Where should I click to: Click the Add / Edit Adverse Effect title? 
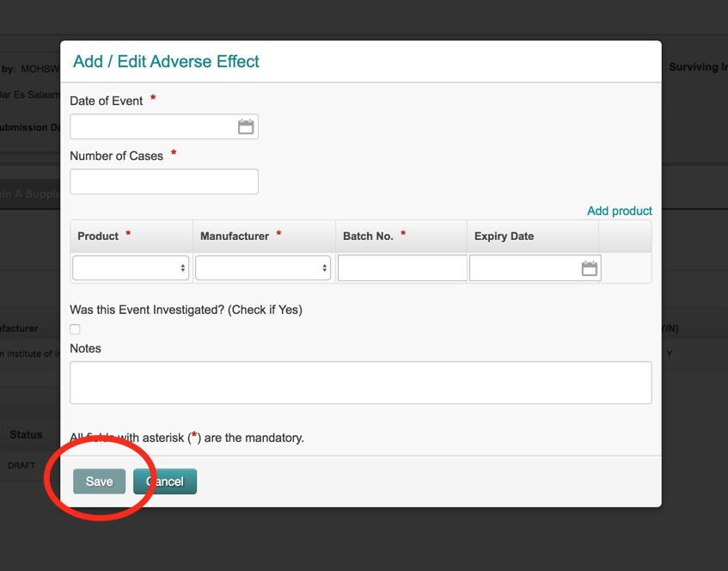pos(166,61)
